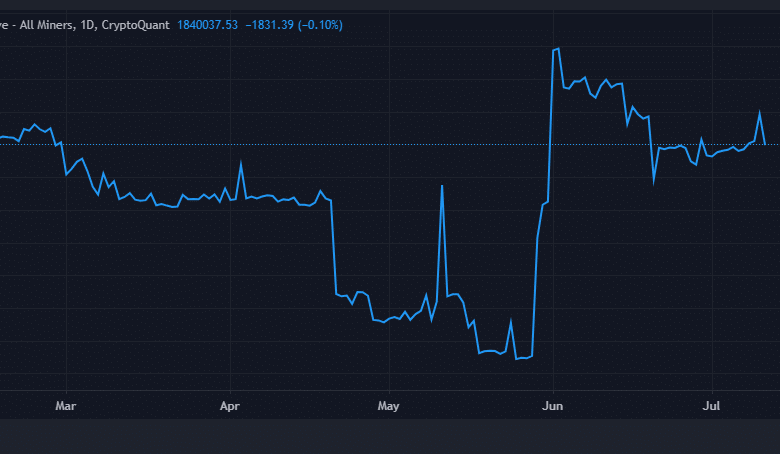Click the 1840037.53 value in legend
The width and height of the screenshot is (780, 454).
pos(207,24)
